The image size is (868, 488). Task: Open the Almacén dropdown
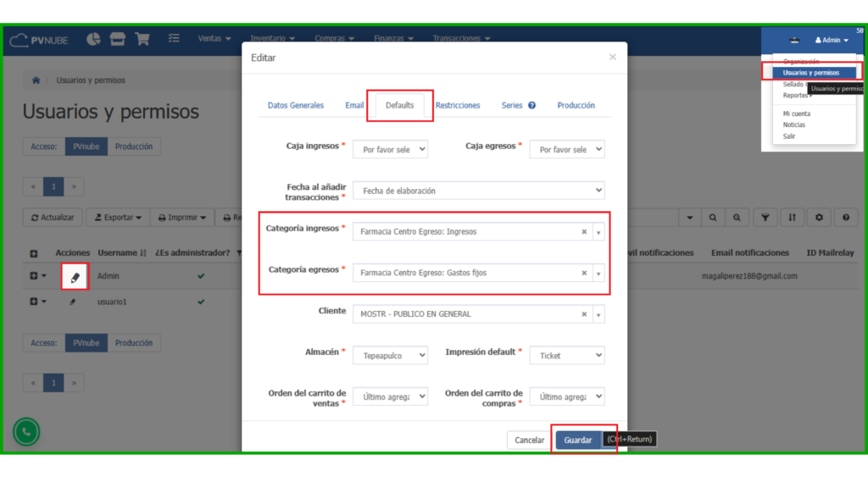pos(390,356)
